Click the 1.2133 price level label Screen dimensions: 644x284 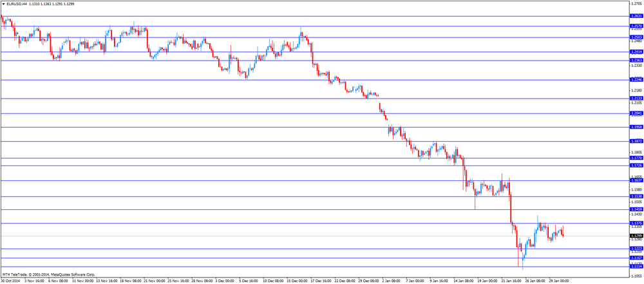coord(637,99)
